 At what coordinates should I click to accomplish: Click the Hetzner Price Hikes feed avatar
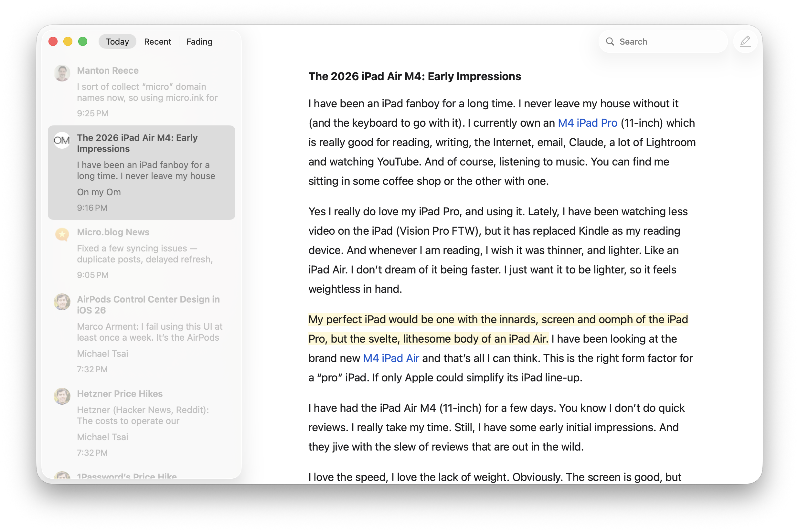coord(62,396)
